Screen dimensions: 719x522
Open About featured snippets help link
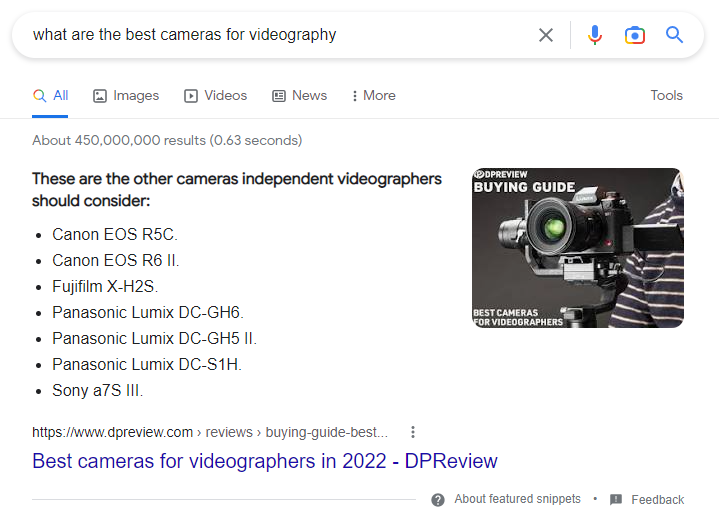click(x=517, y=499)
